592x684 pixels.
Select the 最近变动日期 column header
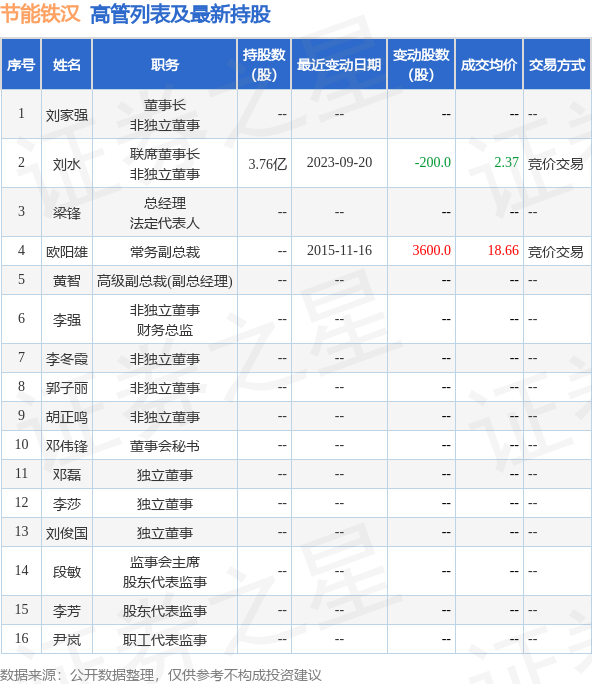tap(339, 65)
